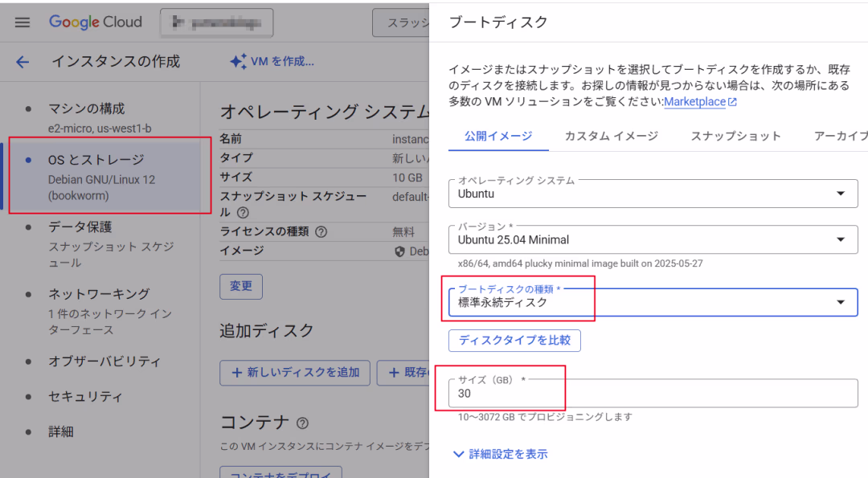Switch to カスタム イメージ tab
Viewport: 868px width, 478px height.
(611, 136)
